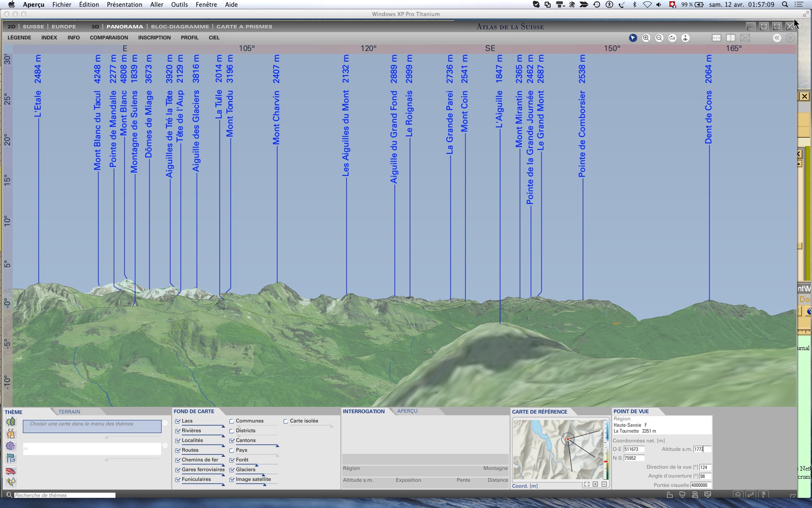Screen dimensions: 812x508
Task: Select the zoom-out magnifier tool
Action: pos(659,38)
